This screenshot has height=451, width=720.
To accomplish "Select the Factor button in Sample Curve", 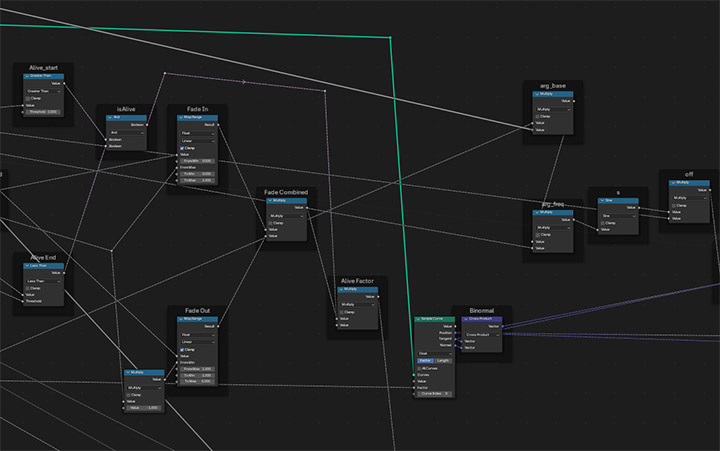I will pos(426,360).
